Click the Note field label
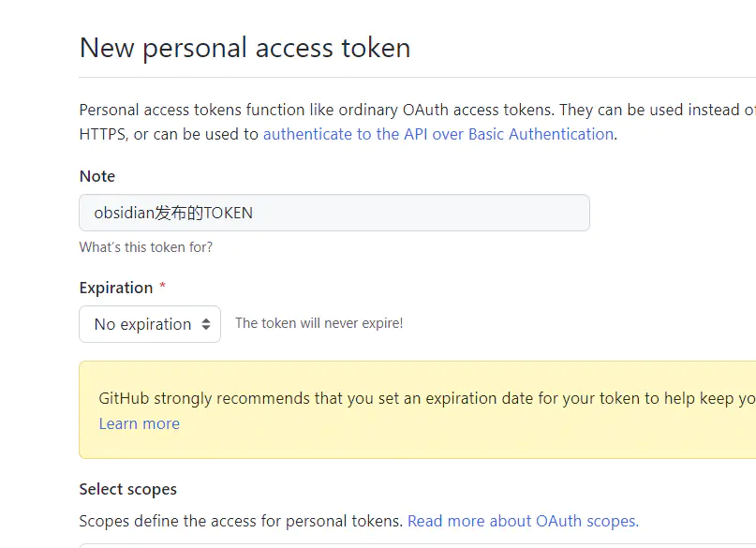 [x=97, y=176]
